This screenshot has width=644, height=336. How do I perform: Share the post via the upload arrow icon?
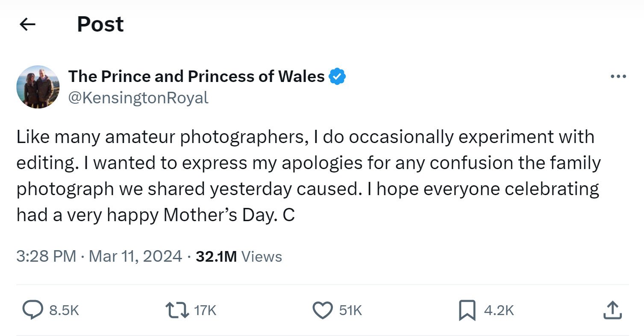click(x=612, y=310)
